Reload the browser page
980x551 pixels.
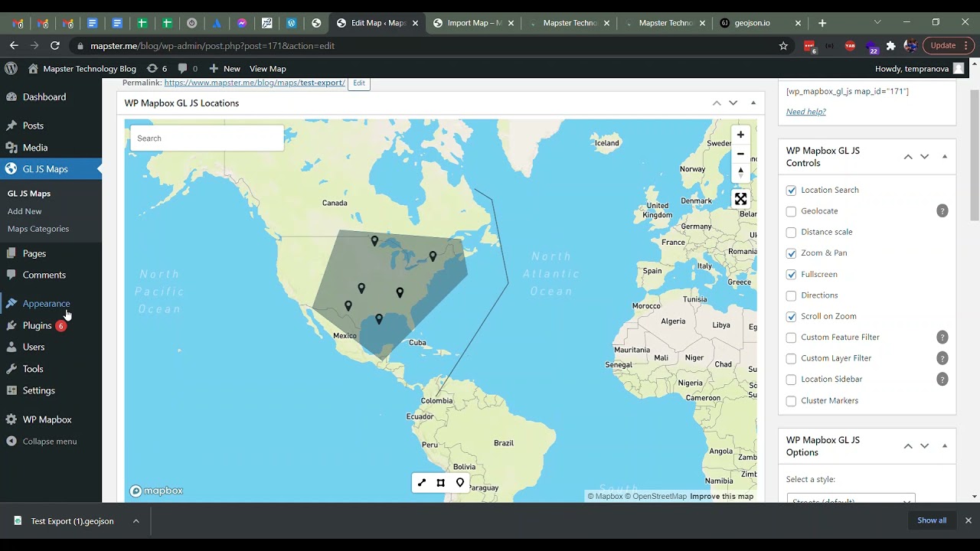click(54, 46)
